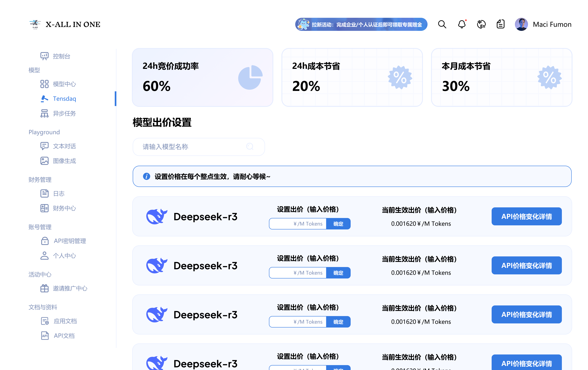Screen dimensions: 588x370
Task: Open the search magnifier in the top bar
Action: point(442,24)
